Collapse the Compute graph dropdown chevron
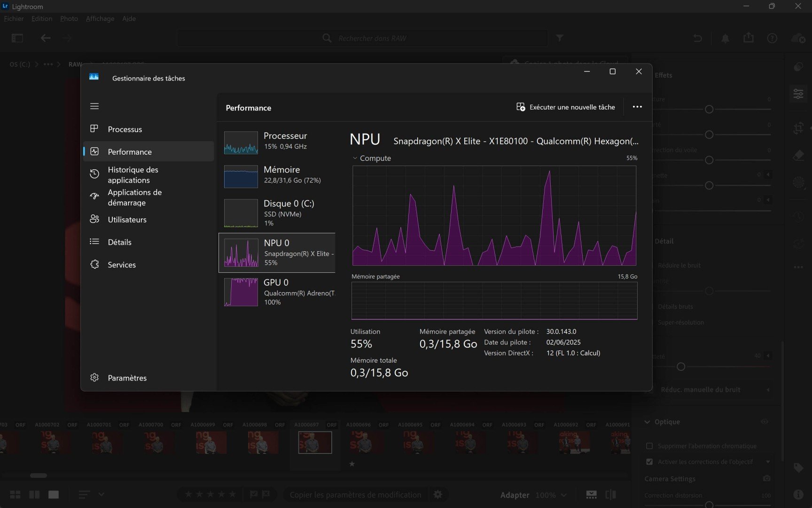The image size is (812, 508). 355,159
